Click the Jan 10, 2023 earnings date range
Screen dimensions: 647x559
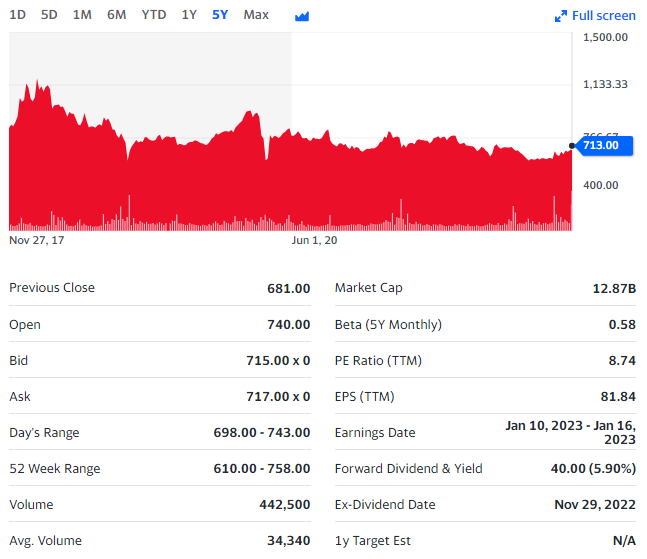coord(571,432)
